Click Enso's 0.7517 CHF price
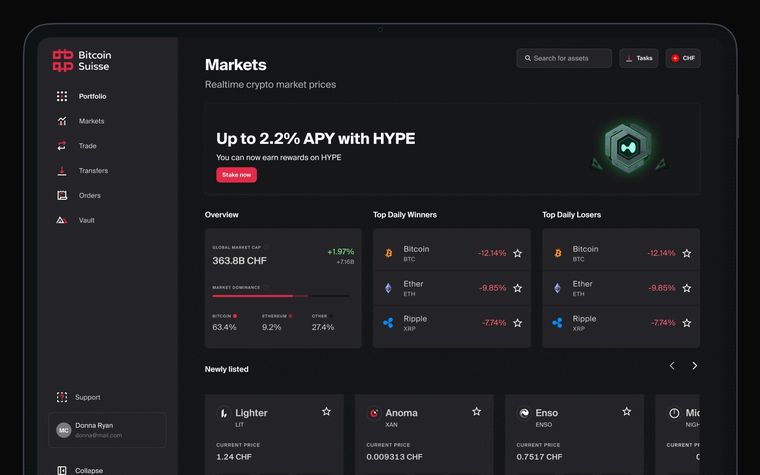Viewport: 760px width, 475px height. pos(539,457)
